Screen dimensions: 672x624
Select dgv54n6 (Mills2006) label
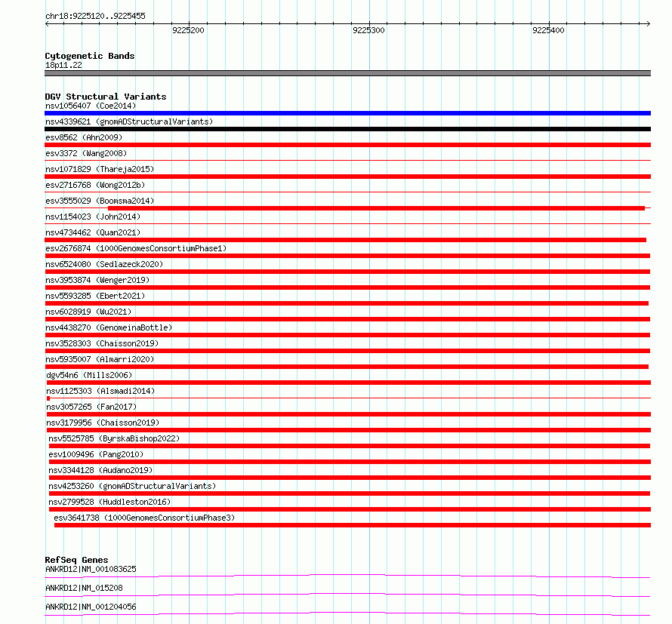[89, 375]
